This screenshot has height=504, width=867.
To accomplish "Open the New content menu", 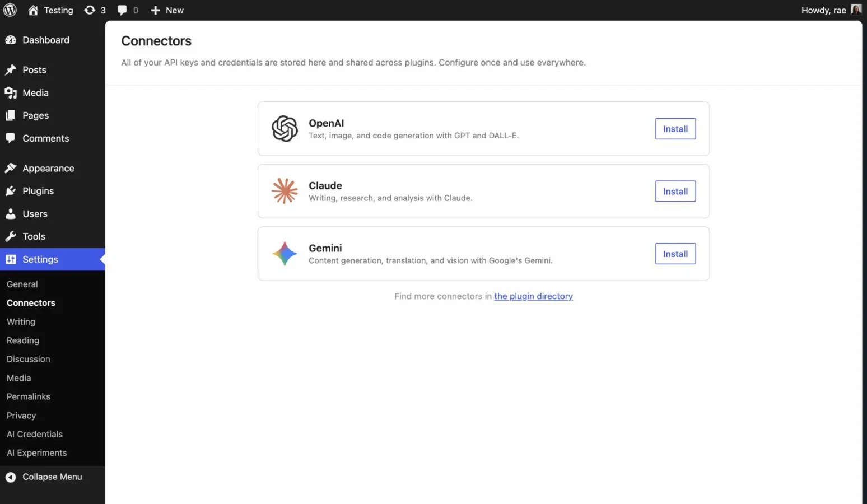I will pos(166,10).
